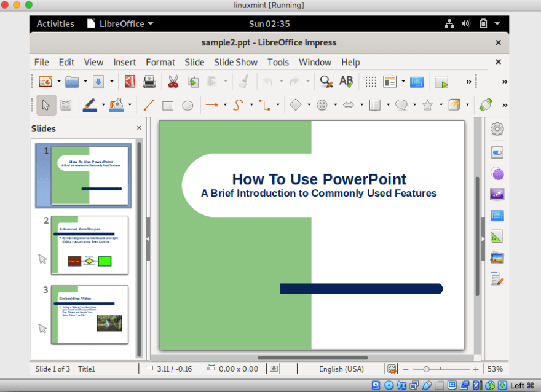Open the Save dropdown arrow

[111, 82]
